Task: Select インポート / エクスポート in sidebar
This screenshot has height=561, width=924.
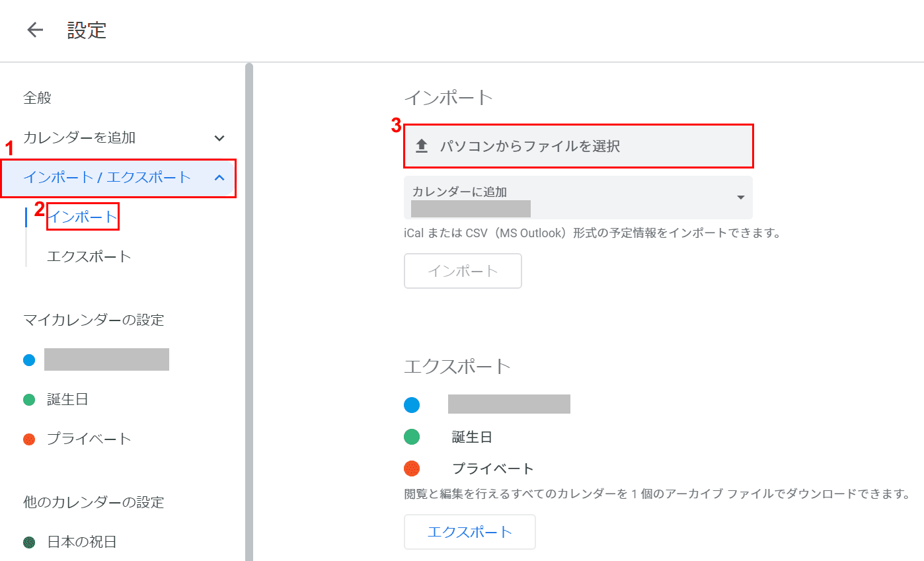Action: (x=118, y=178)
